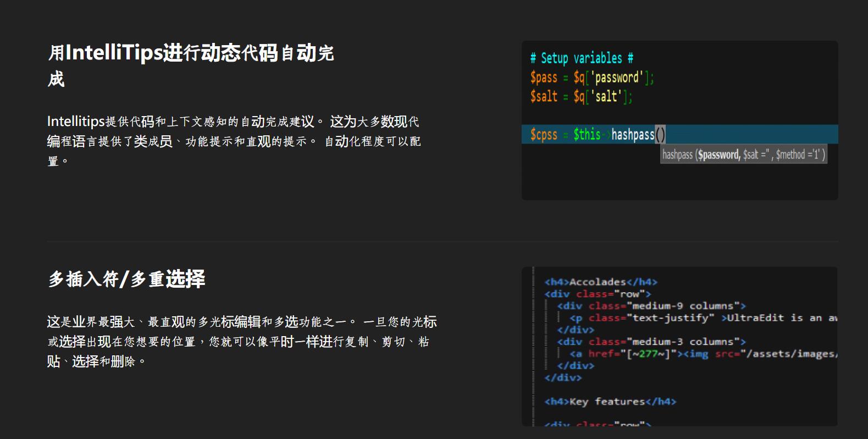Image resolution: width=868 pixels, height=439 pixels.
Task: Click the "$salt = $q['salt'];" code line
Action: 581,97
